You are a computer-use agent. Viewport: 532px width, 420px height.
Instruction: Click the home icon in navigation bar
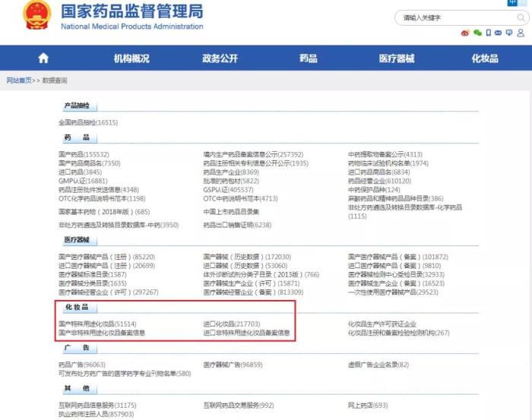pos(43,58)
